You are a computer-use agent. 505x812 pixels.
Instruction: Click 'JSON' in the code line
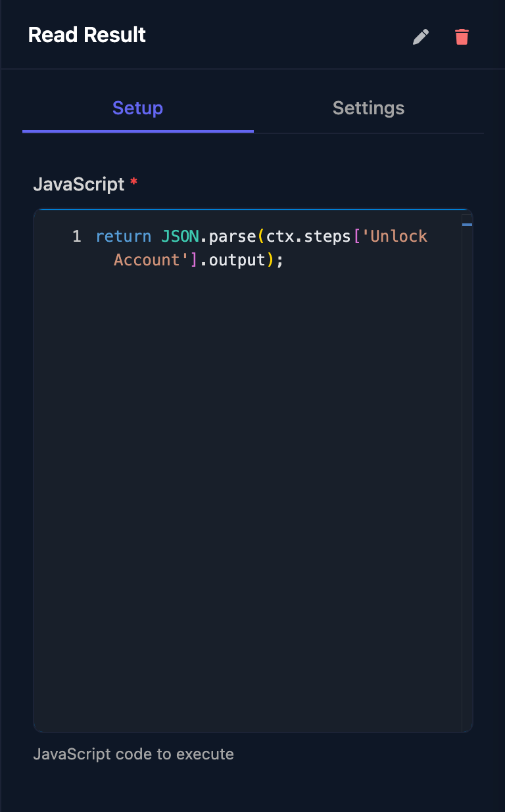coord(180,237)
